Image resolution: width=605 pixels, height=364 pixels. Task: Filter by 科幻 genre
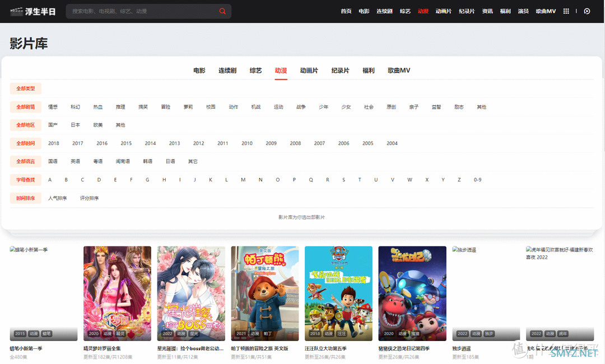(75, 107)
